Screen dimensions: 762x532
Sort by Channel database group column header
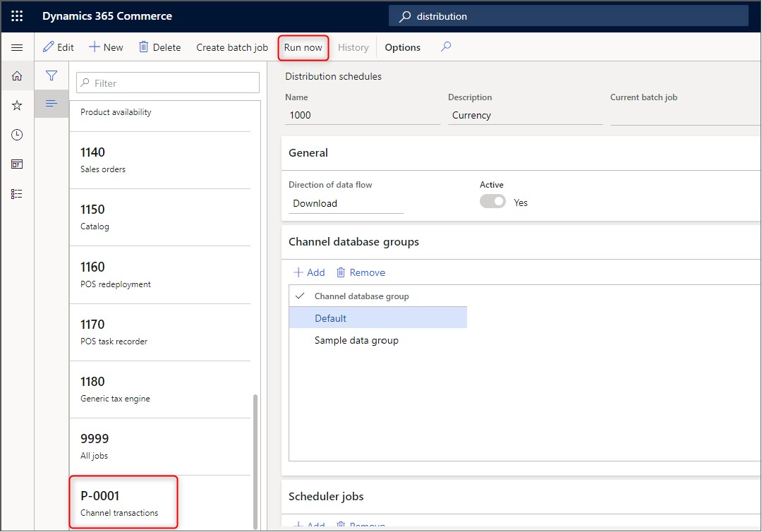(x=361, y=296)
